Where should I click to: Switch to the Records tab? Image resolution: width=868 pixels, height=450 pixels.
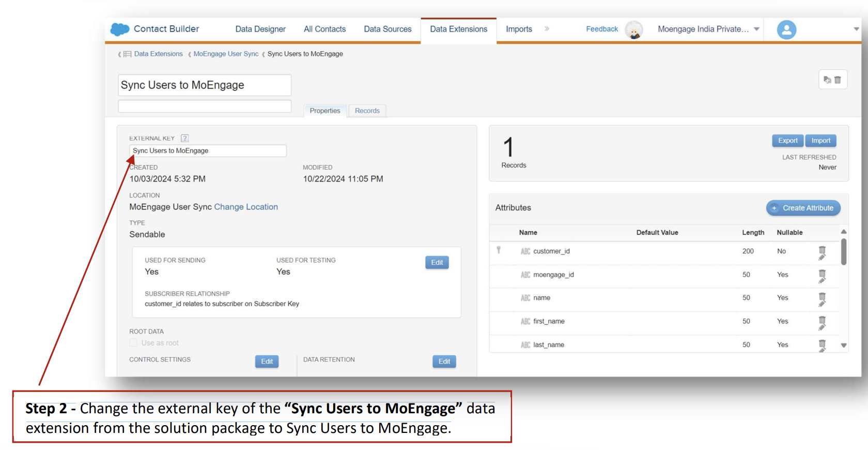click(x=367, y=111)
